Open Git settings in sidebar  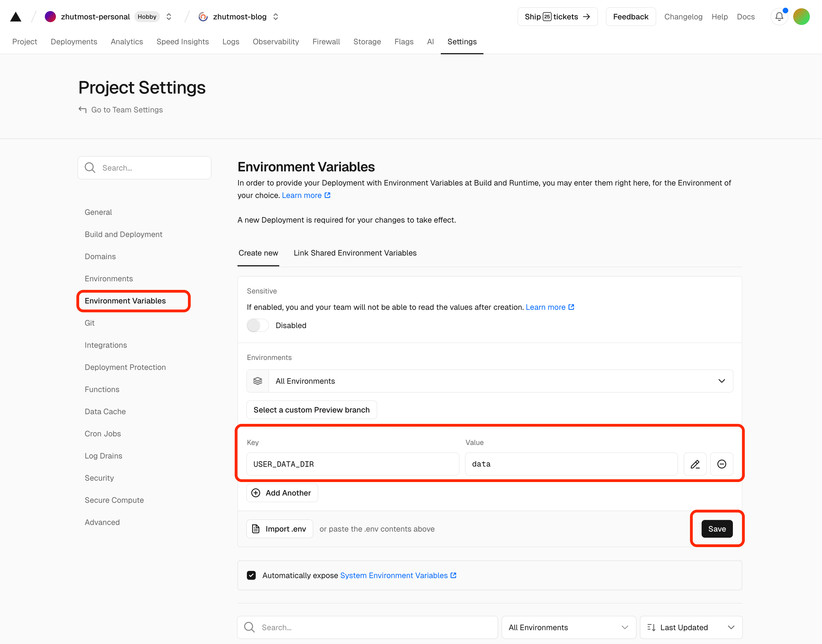[x=89, y=323]
